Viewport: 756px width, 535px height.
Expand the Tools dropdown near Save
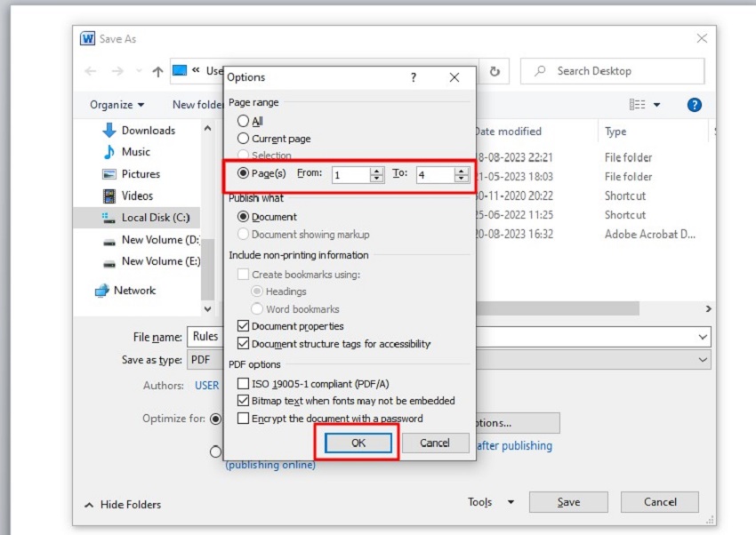point(491,502)
